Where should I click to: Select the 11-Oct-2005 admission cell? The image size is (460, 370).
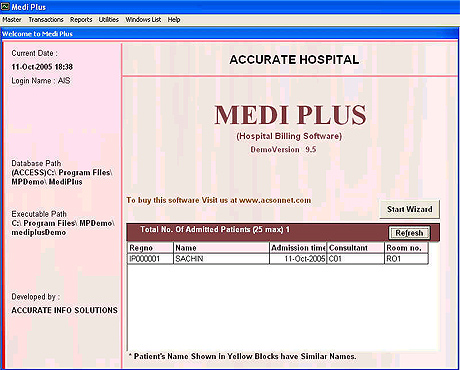(298, 259)
